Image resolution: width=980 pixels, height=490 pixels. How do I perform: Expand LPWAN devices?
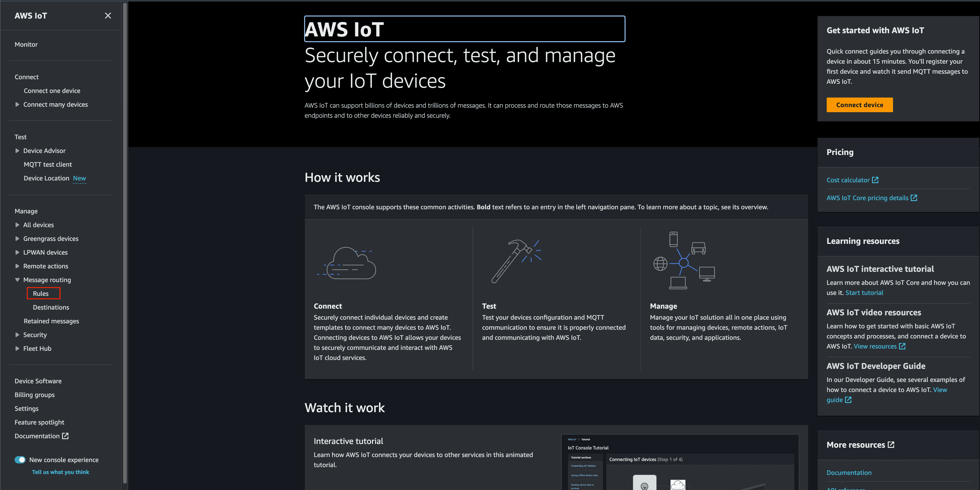click(x=17, y=253)
